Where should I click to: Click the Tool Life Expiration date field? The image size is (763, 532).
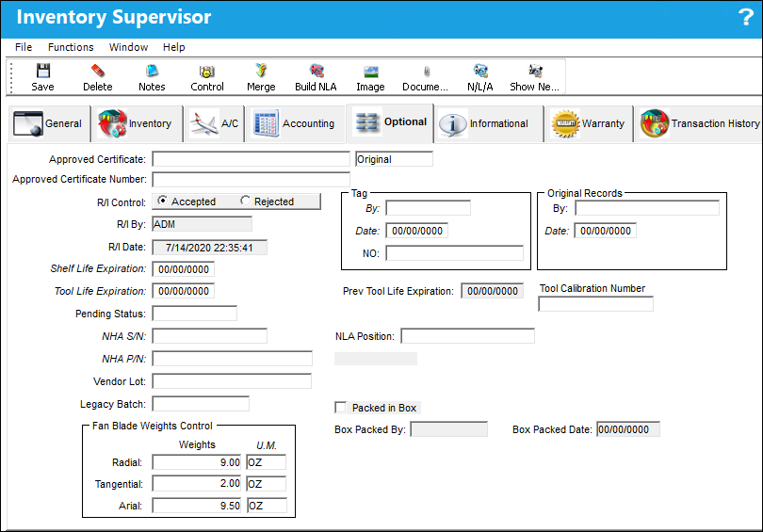[183, 291]
